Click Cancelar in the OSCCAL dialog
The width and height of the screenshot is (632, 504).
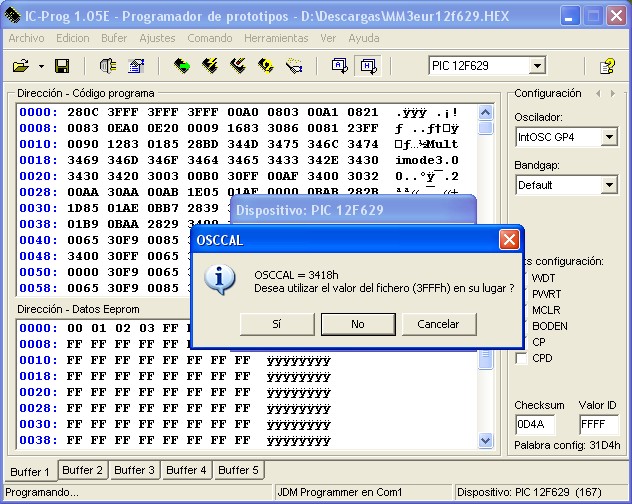[x=438, y=324]
